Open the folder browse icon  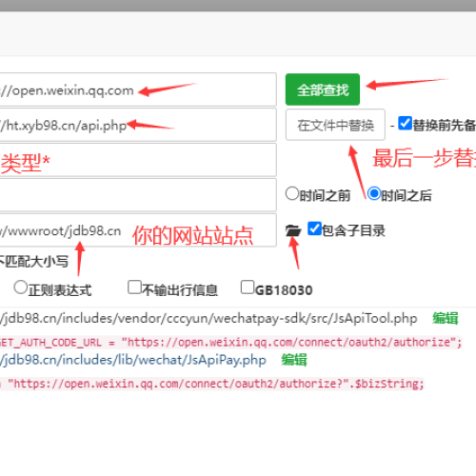click(x=293, y=230)
